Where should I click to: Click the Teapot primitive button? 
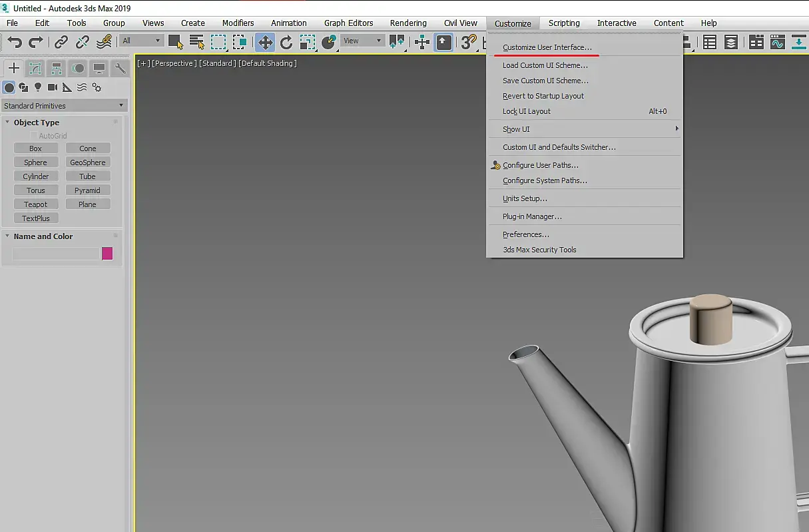[36, 204]
